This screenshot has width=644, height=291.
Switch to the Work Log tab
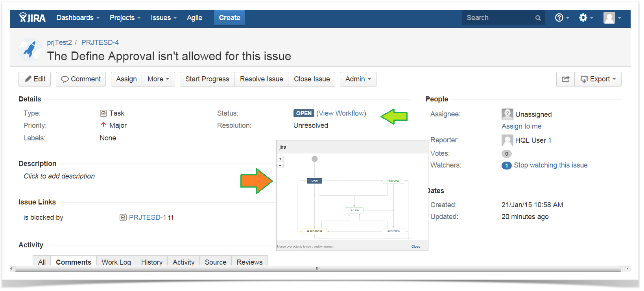click(116, 262)
